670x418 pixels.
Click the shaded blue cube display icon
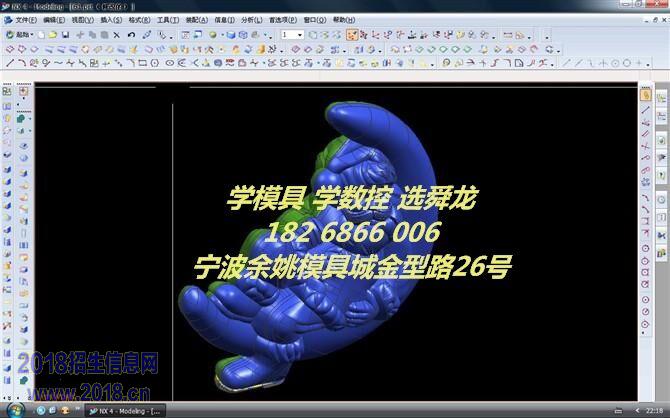[230, 35]
